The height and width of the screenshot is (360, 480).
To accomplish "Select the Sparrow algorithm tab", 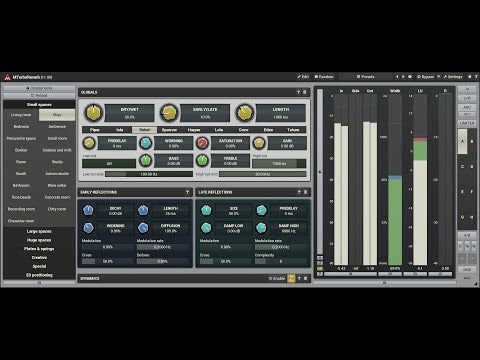I will coord(169,130).
